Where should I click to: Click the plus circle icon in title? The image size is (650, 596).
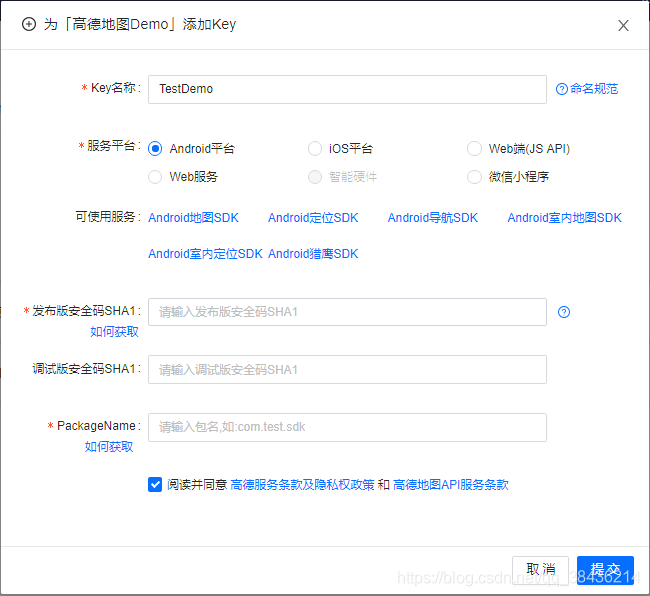click(29, 24)
